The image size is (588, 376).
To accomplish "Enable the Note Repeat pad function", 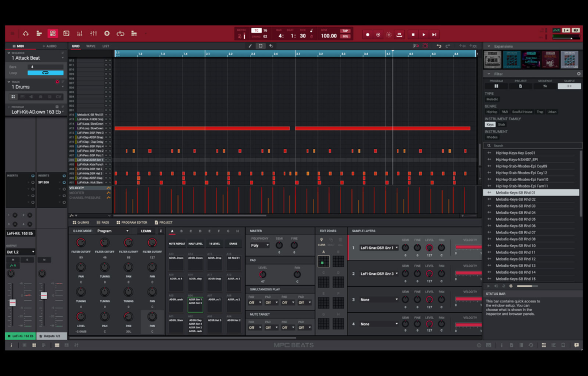I will pyautogui.click(x=177, y=244).
